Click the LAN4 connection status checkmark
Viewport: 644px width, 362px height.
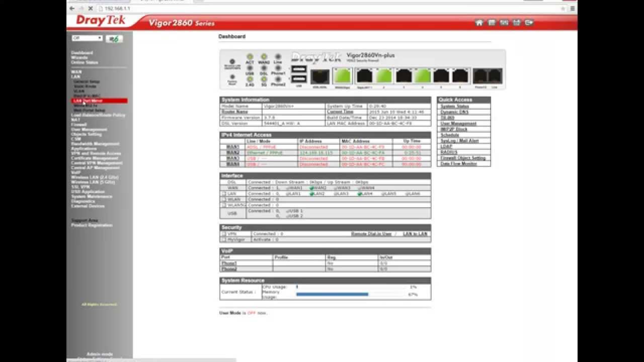pyautogui.click(x=360, y=194)
